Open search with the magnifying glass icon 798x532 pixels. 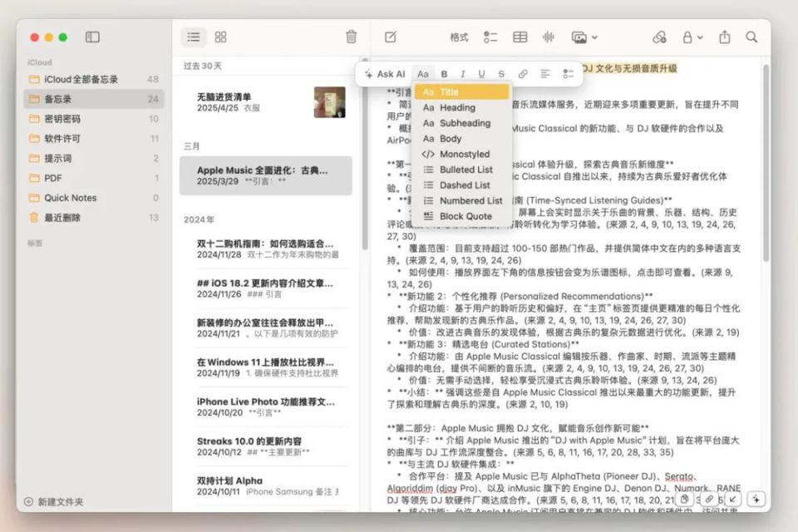tap(751, 37)
